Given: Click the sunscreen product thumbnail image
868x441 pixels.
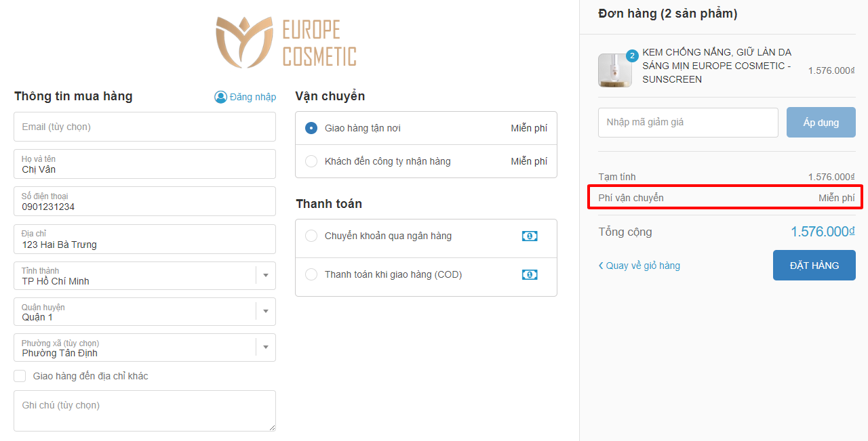Looking at the screenshot, I should click(x=615, y=70).
